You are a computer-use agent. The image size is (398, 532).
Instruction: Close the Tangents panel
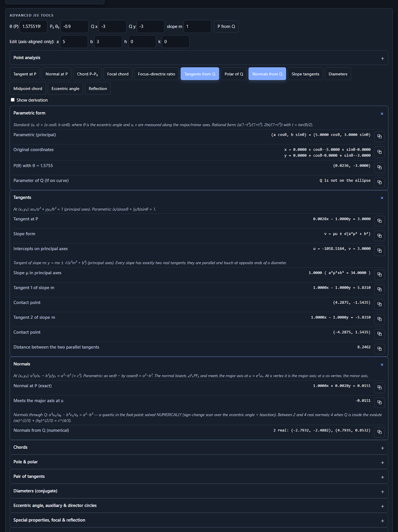(382, 198)
